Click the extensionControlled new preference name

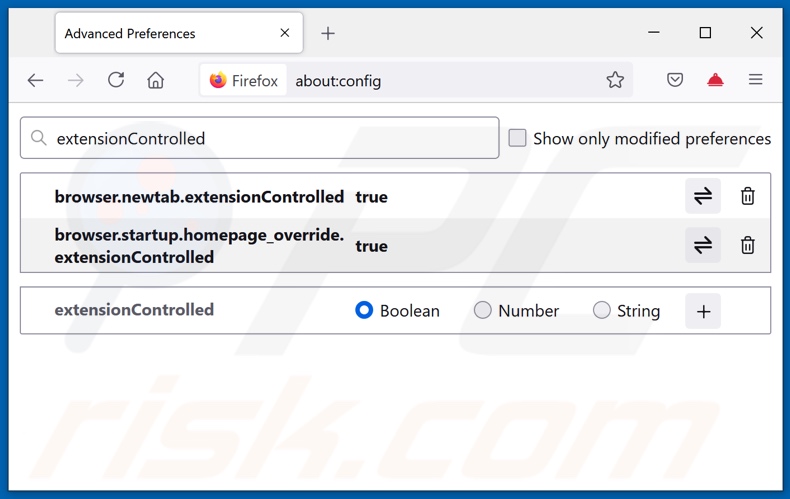(134, 309)
